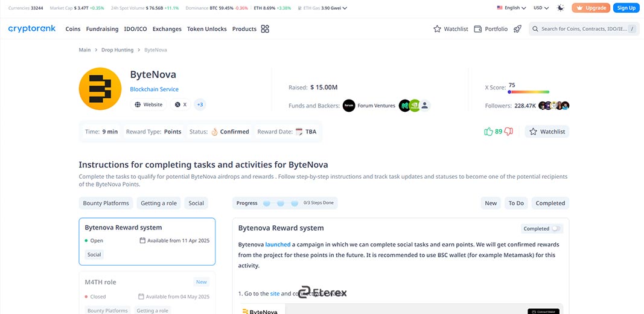Click the Available from 11 Apr 2025 date

click(x=174, y=240)
